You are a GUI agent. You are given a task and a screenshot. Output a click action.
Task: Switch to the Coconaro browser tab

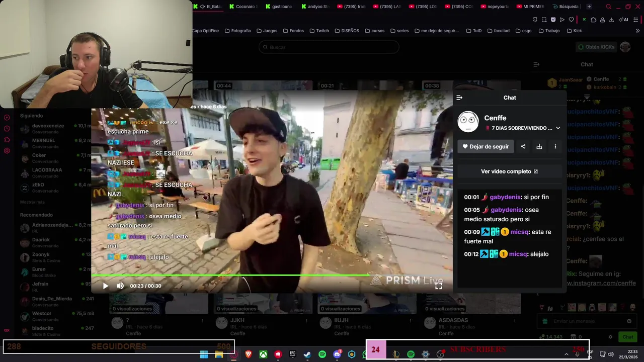[x=244, y=7]
